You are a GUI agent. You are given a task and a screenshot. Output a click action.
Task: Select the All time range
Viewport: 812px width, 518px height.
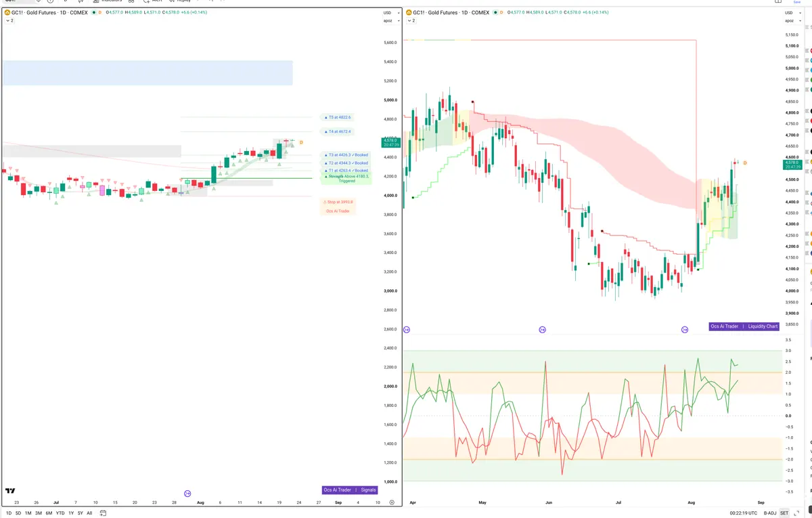(x=89, y=513)
